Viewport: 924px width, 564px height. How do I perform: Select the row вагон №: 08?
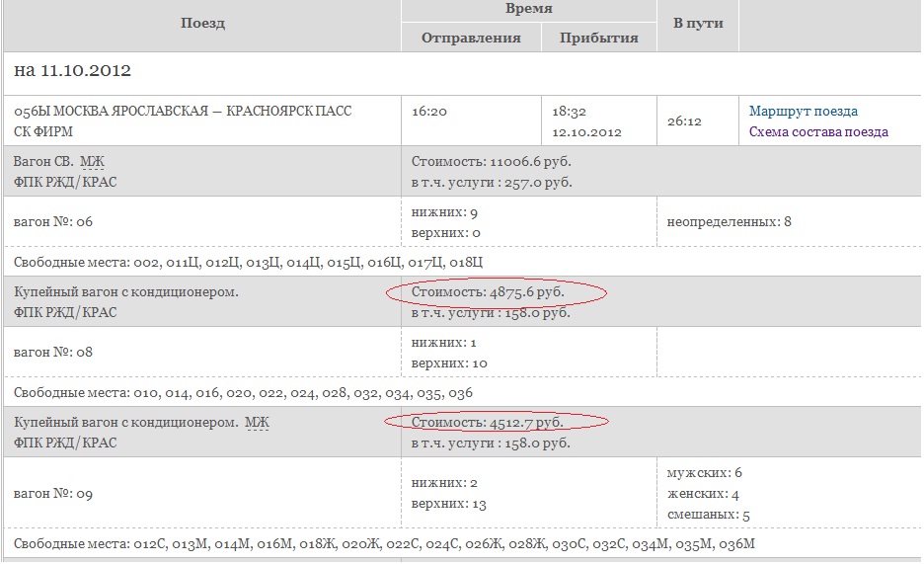pyautogui.click(x=53, y=352)
